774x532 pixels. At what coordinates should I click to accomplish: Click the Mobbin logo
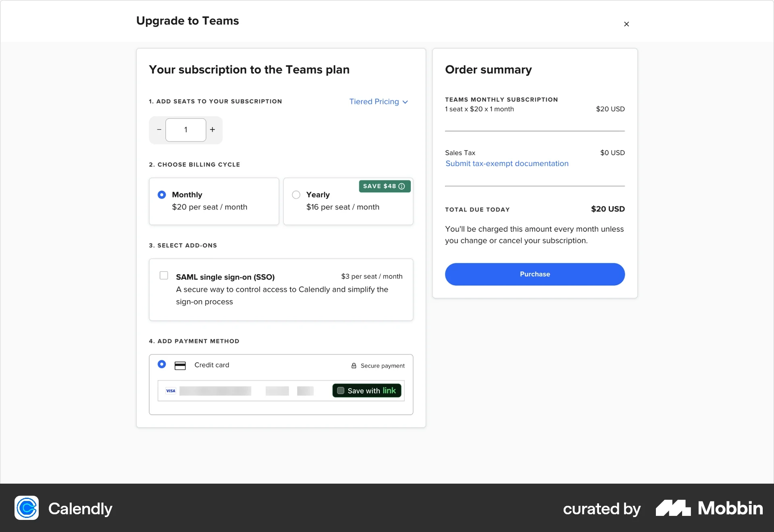click(709, 508)
